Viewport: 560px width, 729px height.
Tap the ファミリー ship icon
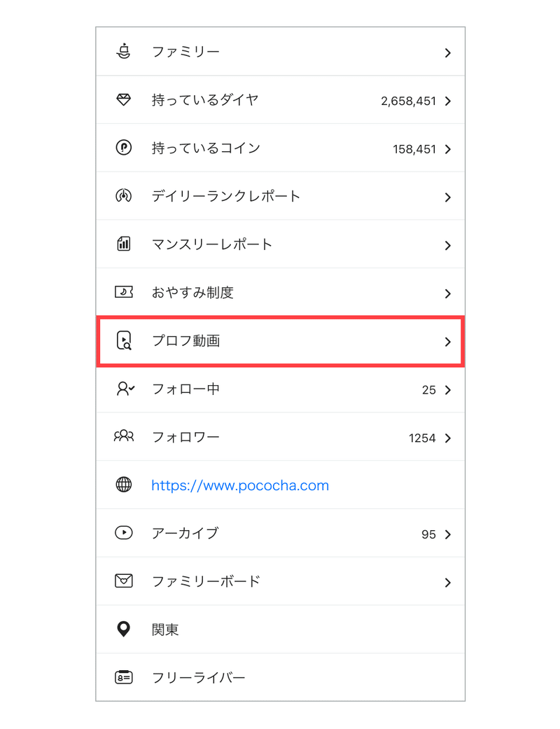click(124, 51)
